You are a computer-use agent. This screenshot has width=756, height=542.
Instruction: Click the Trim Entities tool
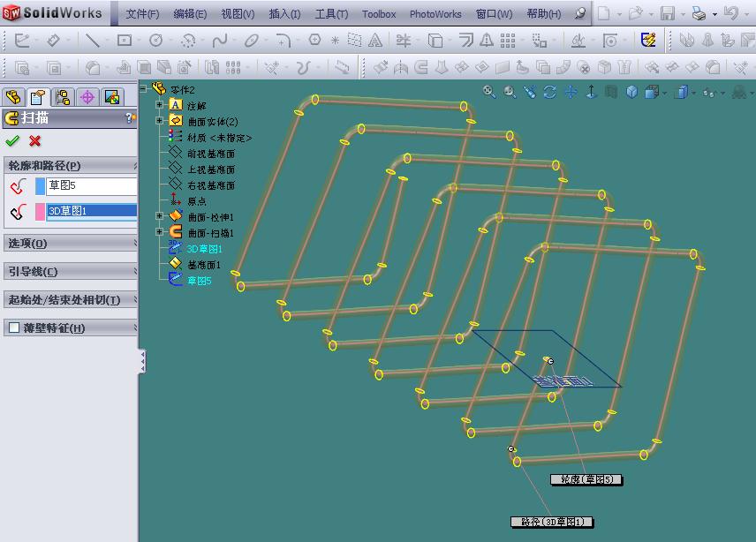(403, 41)
